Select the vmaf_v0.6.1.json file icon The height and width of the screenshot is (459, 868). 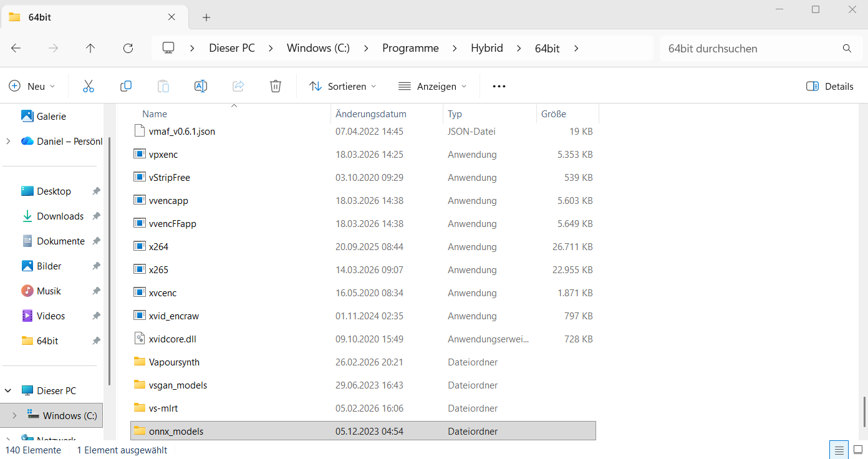[x=140, y=131]
